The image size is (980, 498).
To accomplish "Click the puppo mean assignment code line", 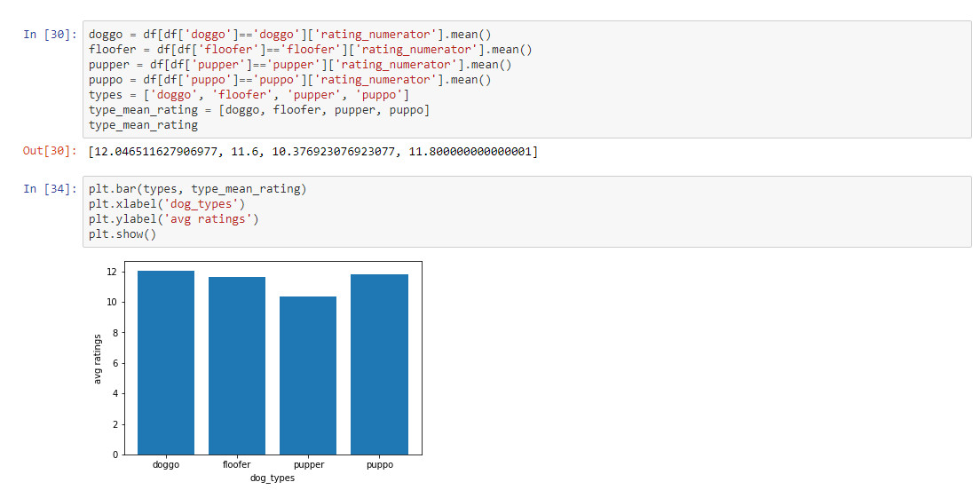I will 288,80.
